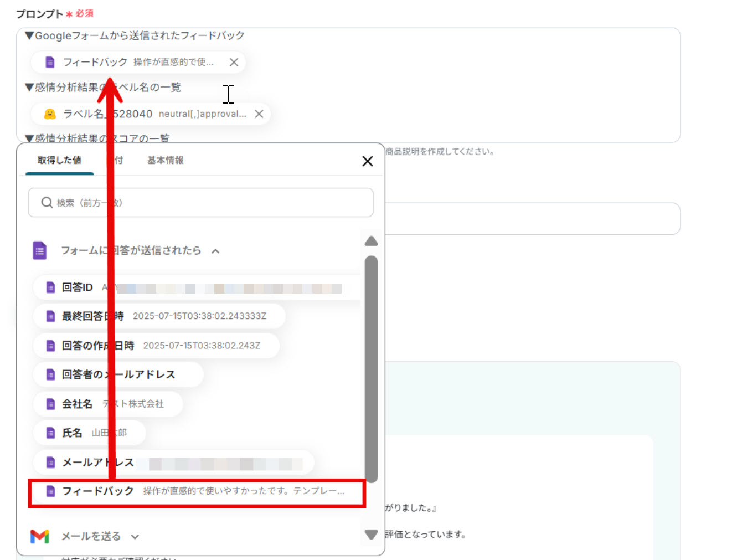Image resolution: width=732 pixels, height=560 pixels.
Task: Switch to the 基本情報 tab
Action: click(164, 160)
